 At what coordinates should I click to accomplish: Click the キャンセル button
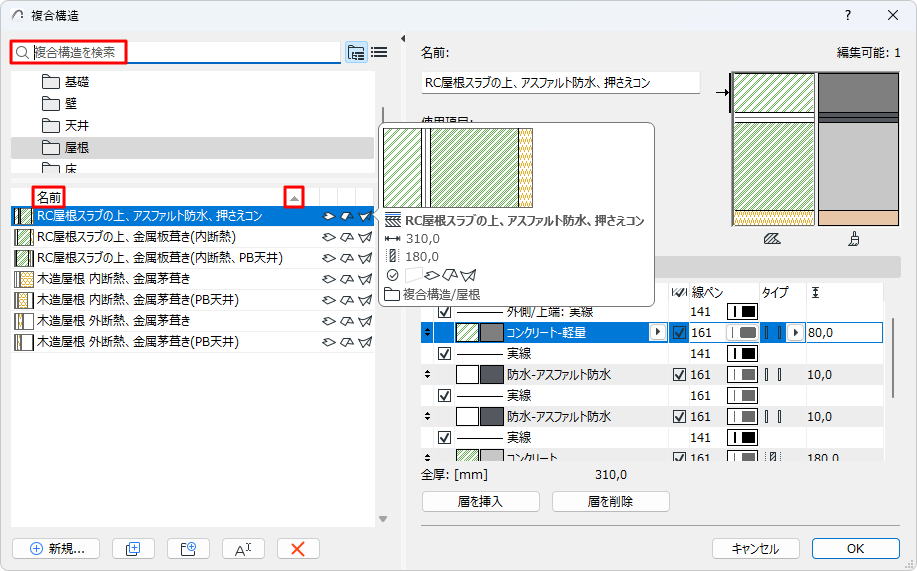tap(756, 549)
